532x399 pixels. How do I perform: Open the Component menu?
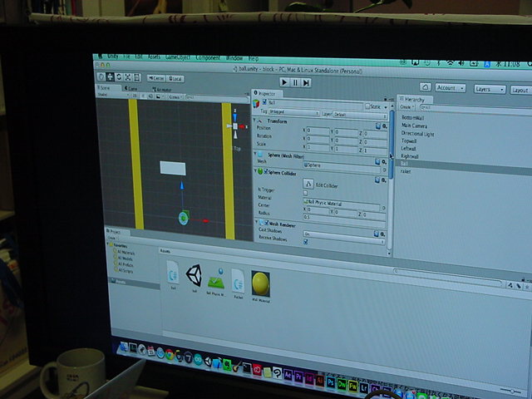pos(208,57)
